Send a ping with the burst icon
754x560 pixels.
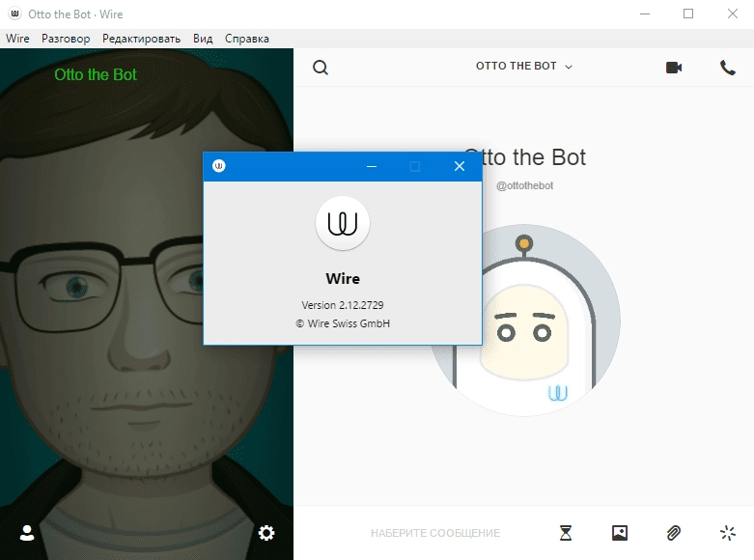[x=728, y=533]
